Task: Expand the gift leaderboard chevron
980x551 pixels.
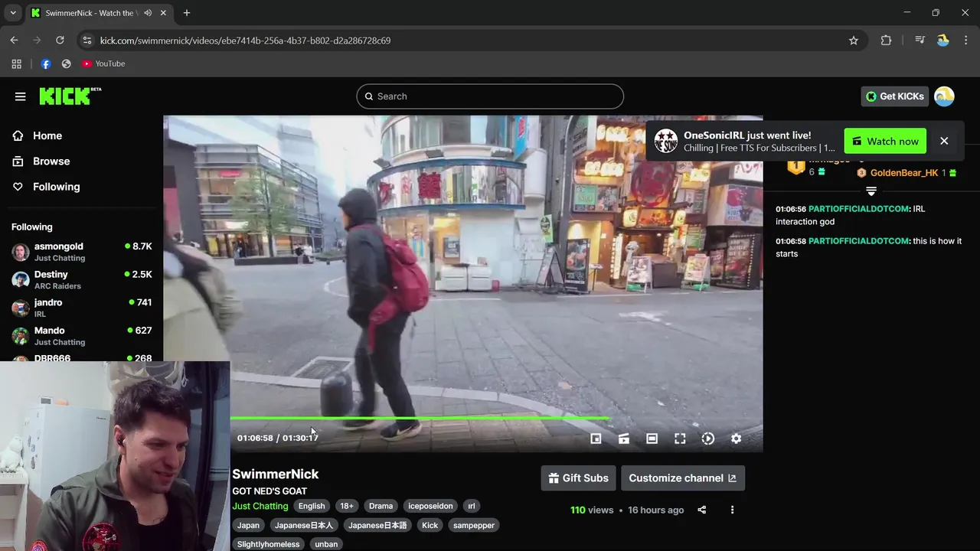Action: [871, 191]
